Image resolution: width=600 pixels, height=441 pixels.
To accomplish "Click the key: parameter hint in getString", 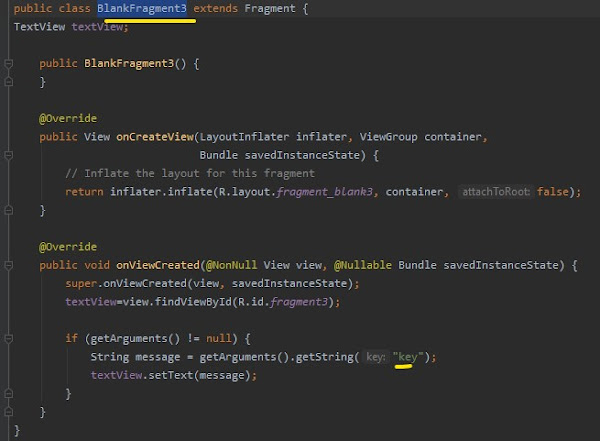I will coord(375,357).
